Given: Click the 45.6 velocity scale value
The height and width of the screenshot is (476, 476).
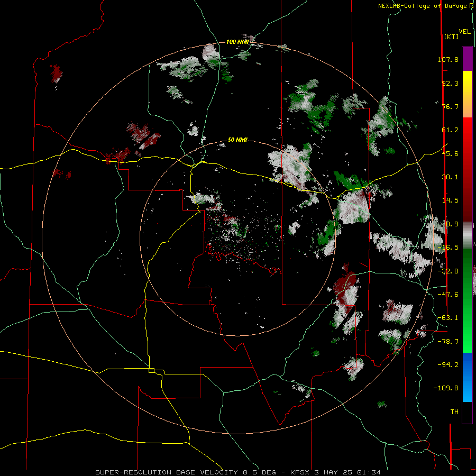Looking at the screenshot, I should (x=450, y=153).
